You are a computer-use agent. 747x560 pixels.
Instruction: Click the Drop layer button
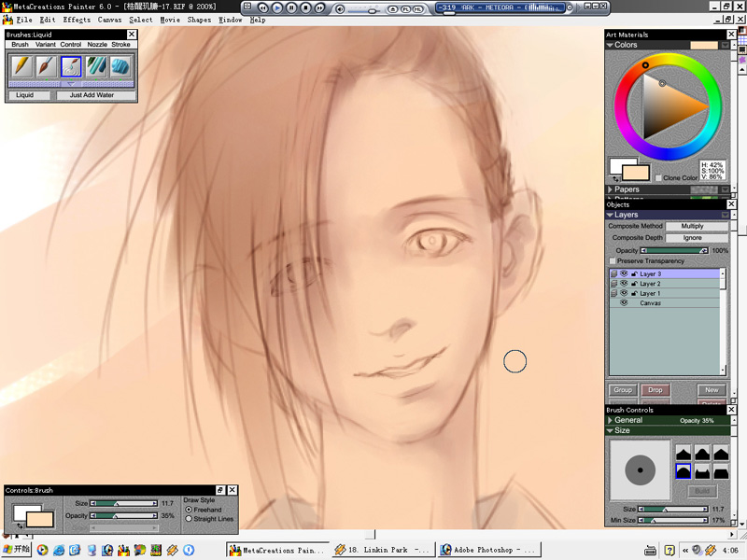pos(655,390)
